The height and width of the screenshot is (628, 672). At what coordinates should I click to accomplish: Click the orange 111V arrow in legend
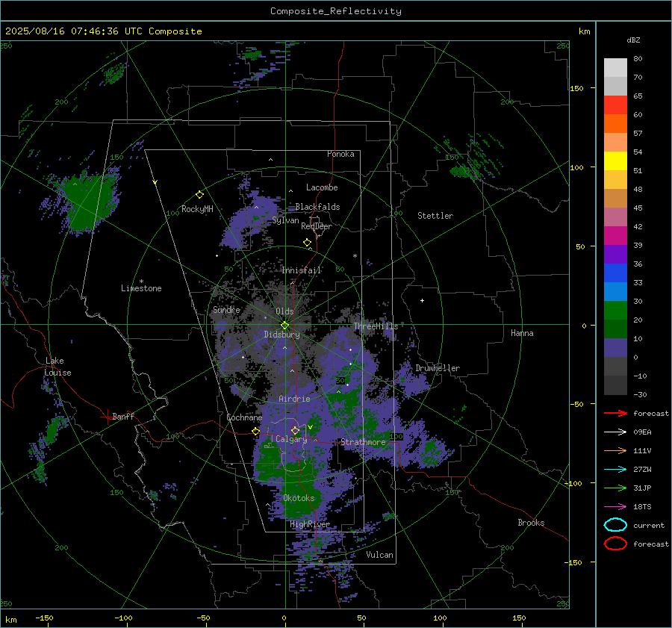pos(615,450)
